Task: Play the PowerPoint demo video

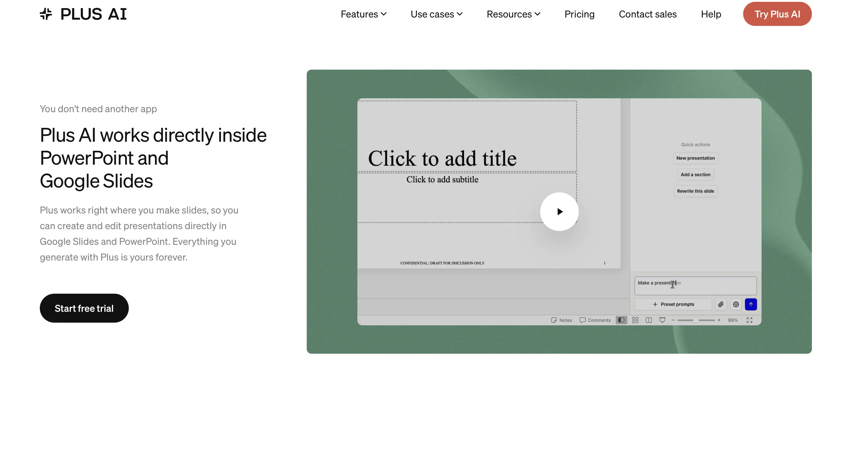Action: 559,212
